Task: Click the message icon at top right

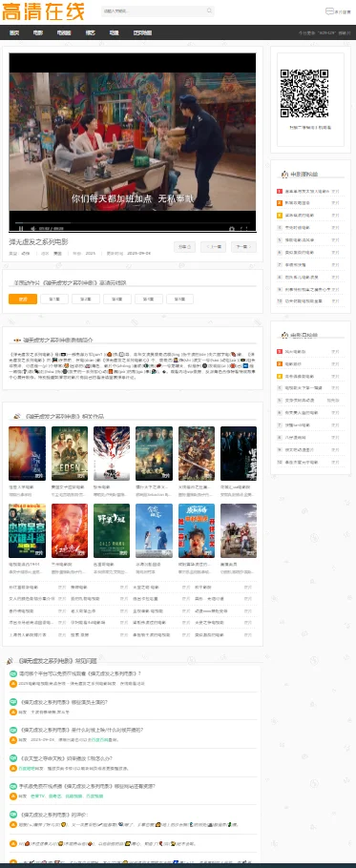Action: tap(329, 11)
